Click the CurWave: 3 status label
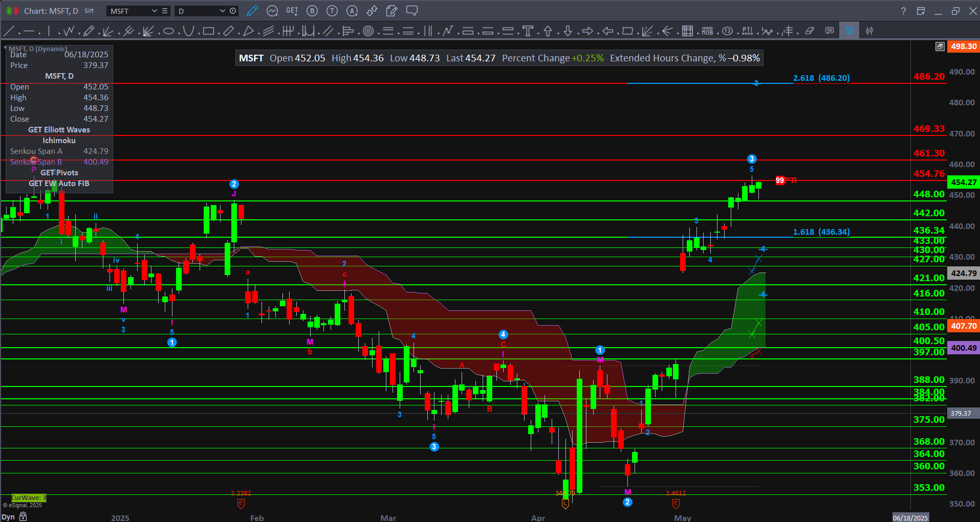 (x=29, y=497)
